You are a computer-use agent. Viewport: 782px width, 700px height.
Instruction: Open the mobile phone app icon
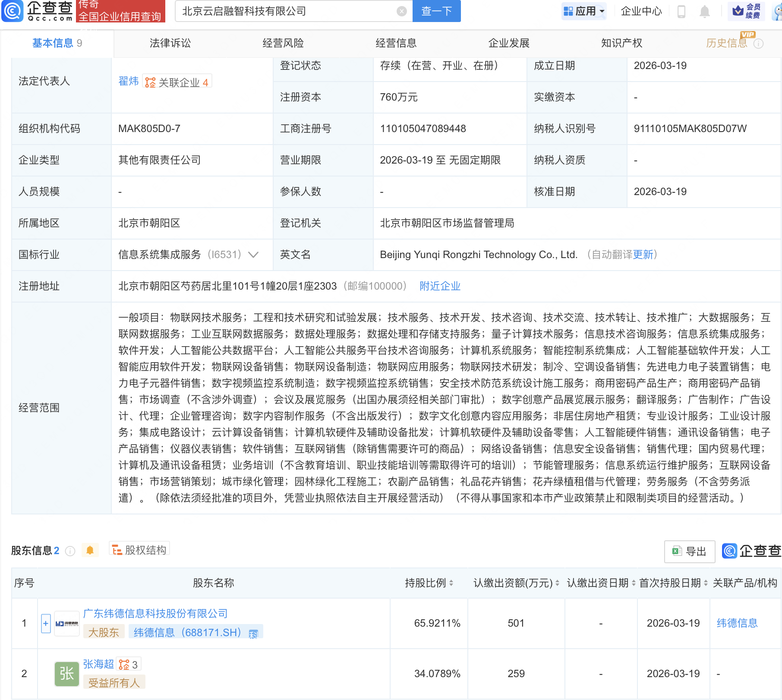coord(681,11)
